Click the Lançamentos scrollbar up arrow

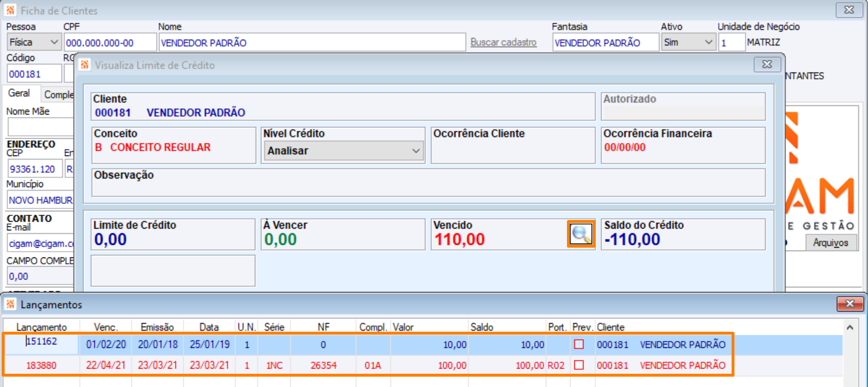coord(851,327)
